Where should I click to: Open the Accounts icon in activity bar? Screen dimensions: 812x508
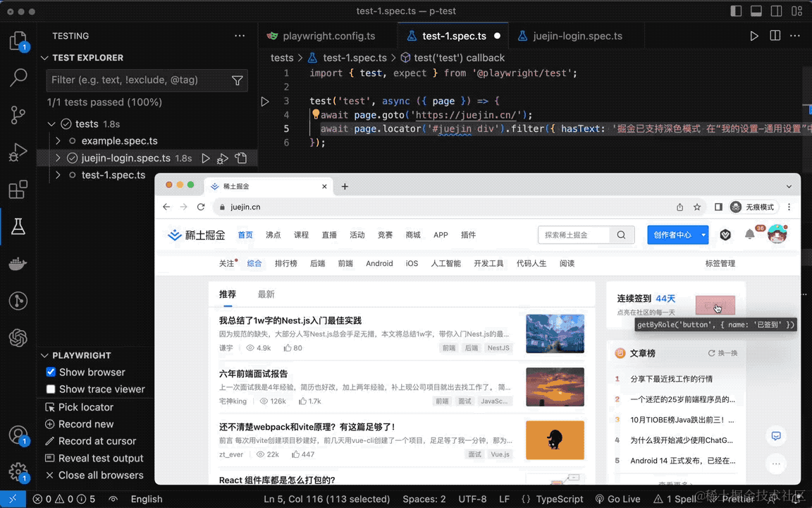[18, 435]
